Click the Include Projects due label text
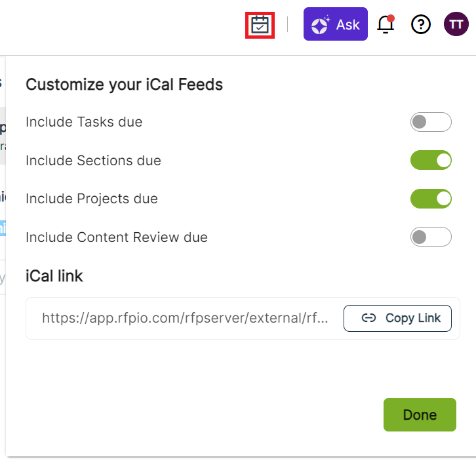Viewport: 476px width, 461px height. pos(92,199)
